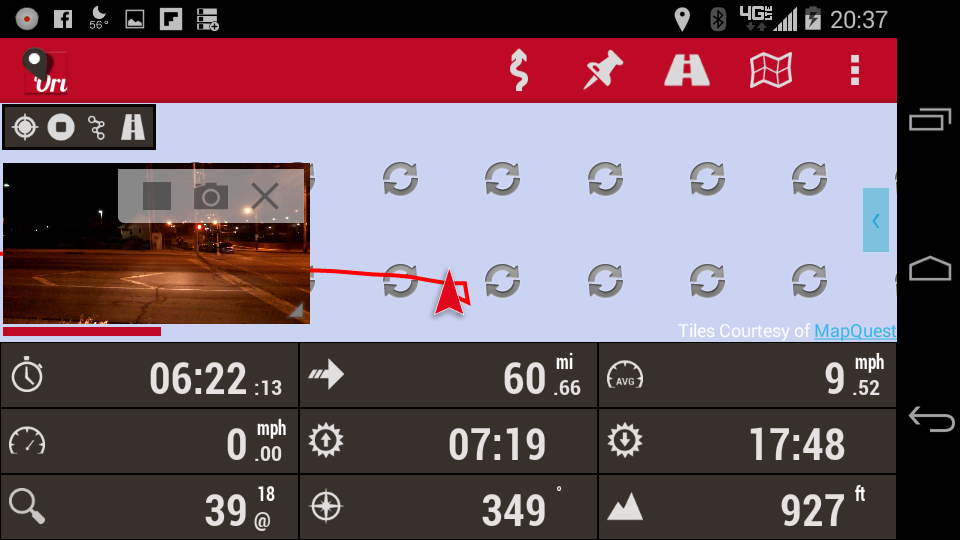
Task: Center map with crosshair locate button
Action: coord(25,127)
